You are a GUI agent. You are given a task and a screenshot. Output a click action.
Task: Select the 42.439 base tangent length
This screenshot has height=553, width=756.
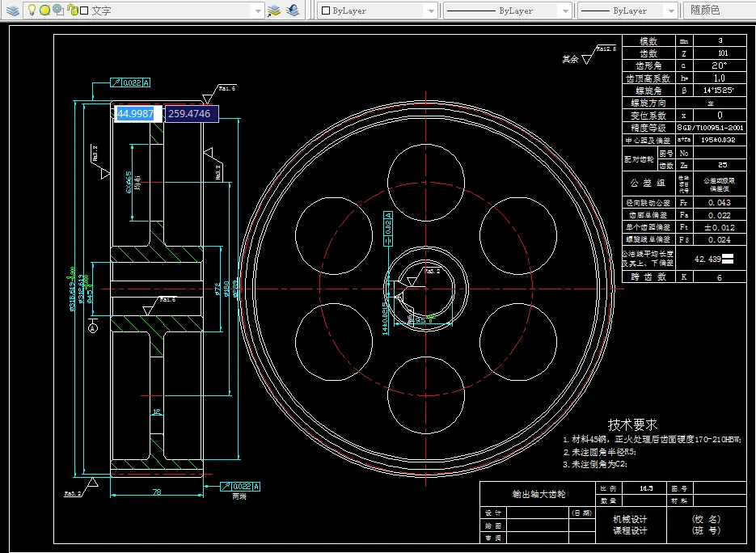[707, 259]
